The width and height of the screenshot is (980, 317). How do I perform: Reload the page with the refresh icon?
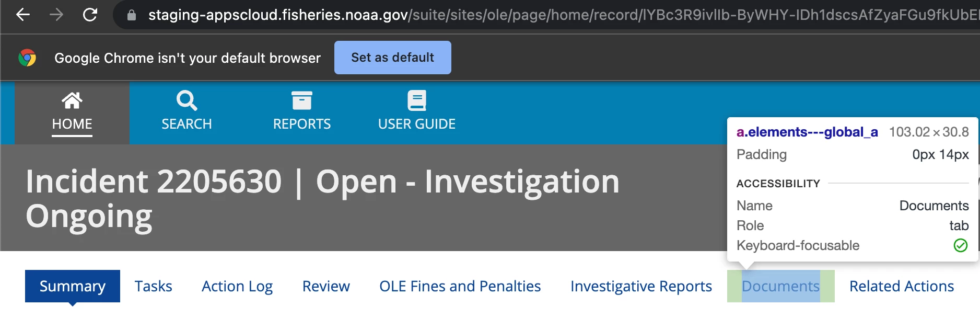pyautogui.click(x=90, y=15)
